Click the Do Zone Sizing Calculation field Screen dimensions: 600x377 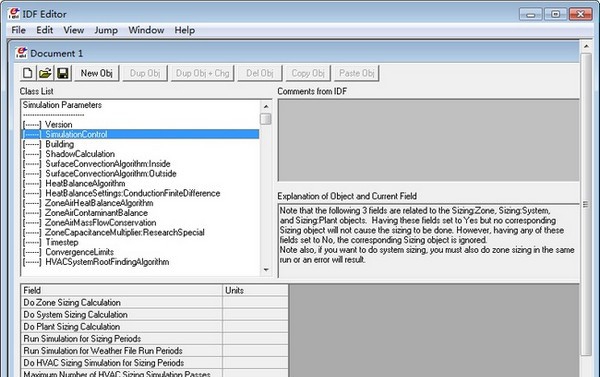(x=122, y=302)
